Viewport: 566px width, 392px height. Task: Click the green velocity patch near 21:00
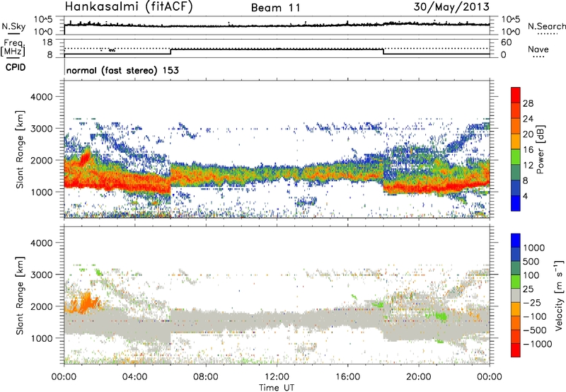(x=441, y=316)
